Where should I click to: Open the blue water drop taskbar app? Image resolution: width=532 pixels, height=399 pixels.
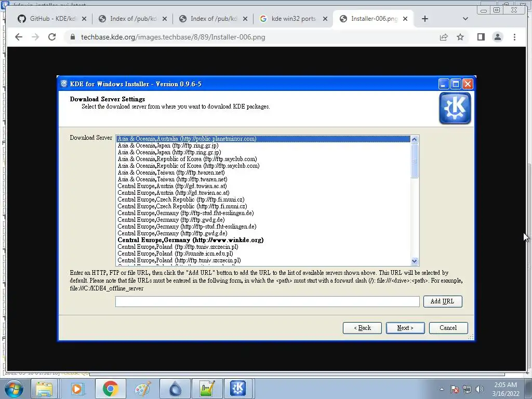coord(175,389)
